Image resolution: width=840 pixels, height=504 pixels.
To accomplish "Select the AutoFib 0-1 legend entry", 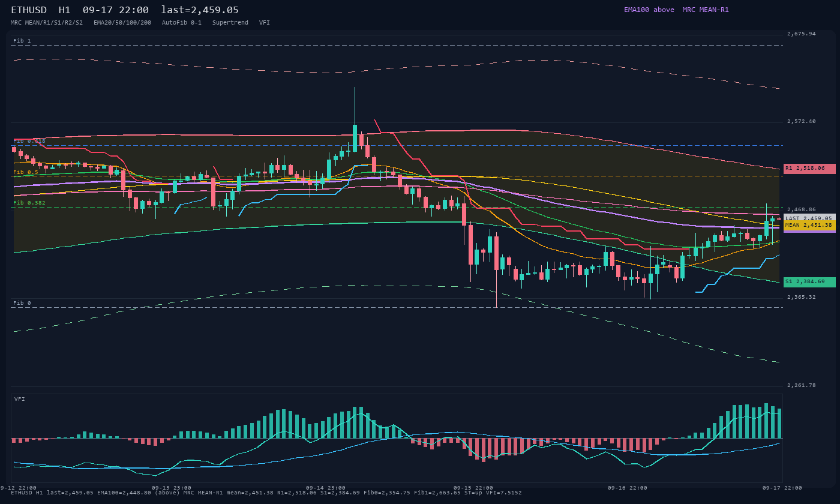I will [x=182, y=22].
